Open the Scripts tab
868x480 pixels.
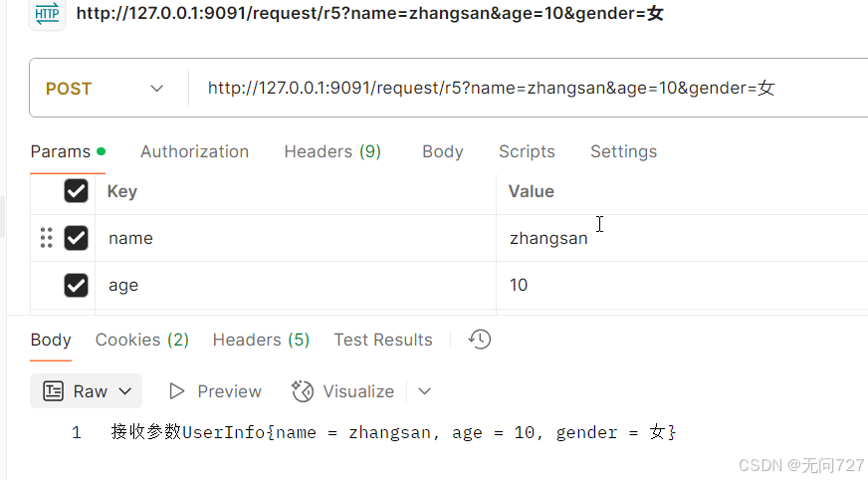pos(527,151)
